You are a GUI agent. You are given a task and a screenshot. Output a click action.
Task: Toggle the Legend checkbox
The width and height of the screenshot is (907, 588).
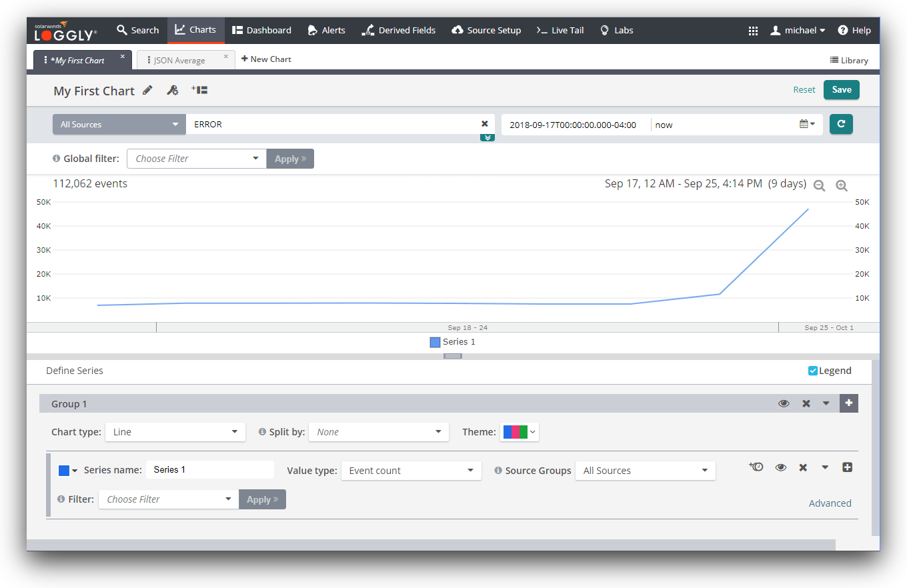pyautogui.click(x=812, y=371)
